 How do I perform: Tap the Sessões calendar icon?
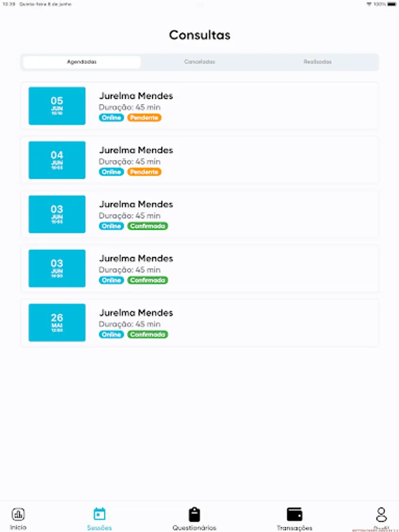99,514
